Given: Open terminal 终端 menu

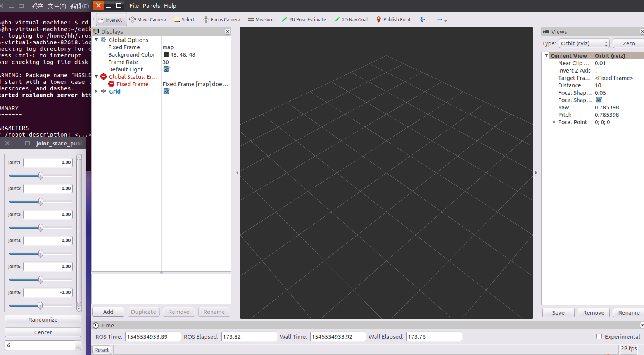Looking at the screenshot, I should (38, 6).
